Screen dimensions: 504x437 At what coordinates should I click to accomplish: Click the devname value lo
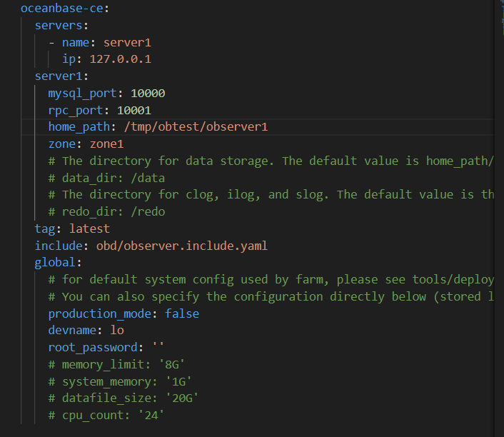point(117,331)
